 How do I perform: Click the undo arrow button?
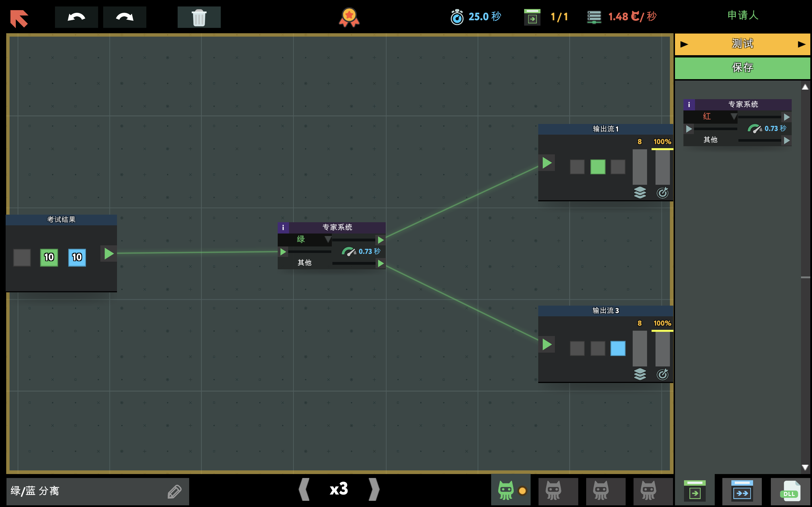(76, 17)
